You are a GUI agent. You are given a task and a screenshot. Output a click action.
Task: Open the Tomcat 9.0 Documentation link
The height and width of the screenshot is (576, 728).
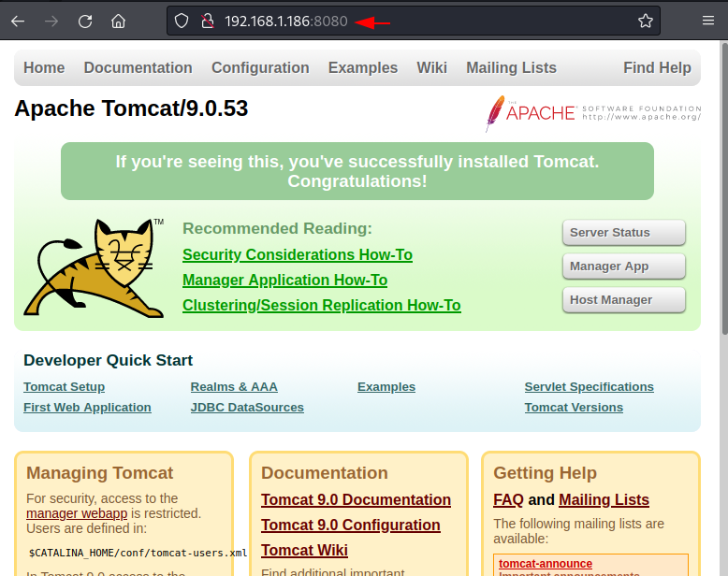pyautogui.click(x=356, y=499)
